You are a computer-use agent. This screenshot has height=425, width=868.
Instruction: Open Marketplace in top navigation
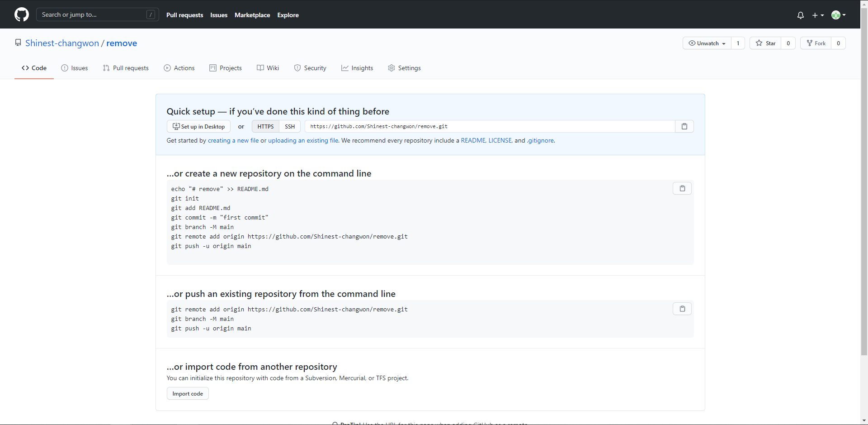coord(252,15)
